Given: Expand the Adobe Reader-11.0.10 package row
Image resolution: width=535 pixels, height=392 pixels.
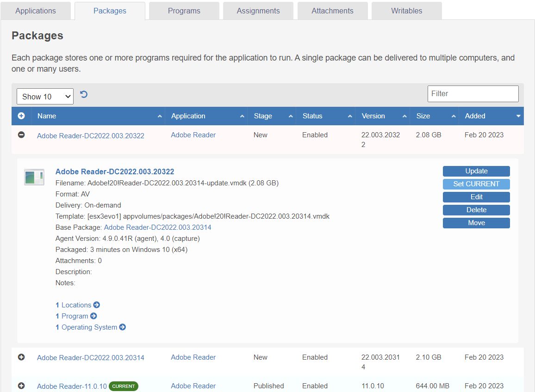Looking at the screenshot, I should tap(21, 386).
